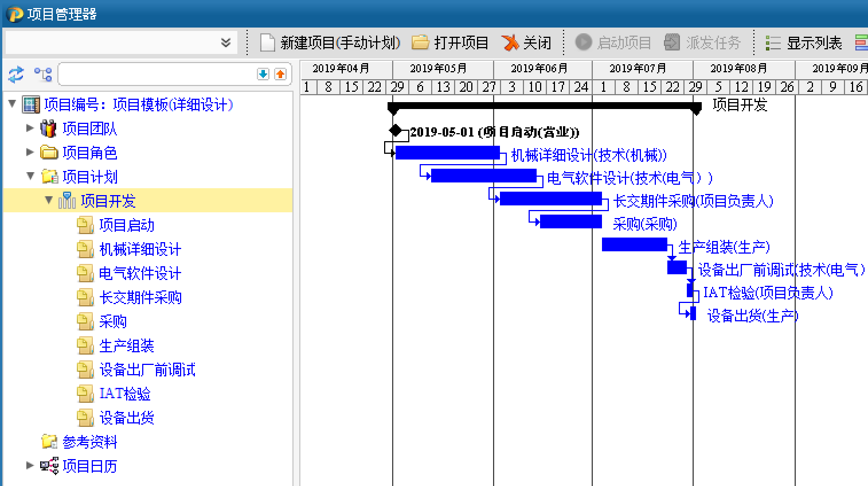Click the 启动项目 play icon

[x=583, y=42]
